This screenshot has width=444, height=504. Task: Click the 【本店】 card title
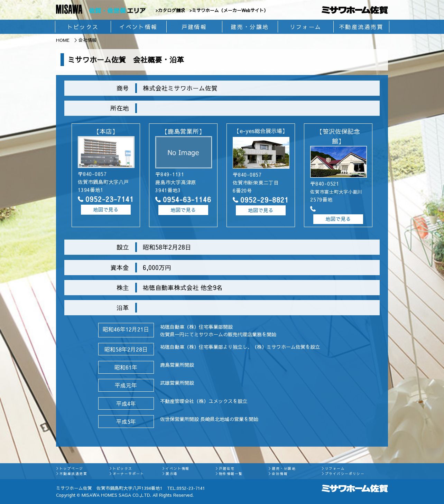(106, 131)
